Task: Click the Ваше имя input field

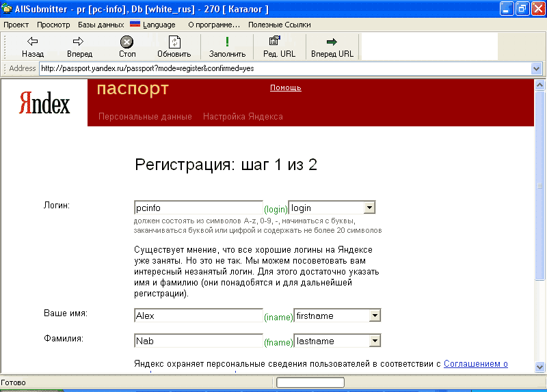Action: (198, 316)
